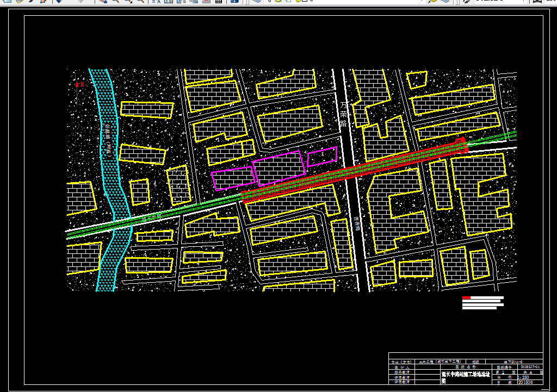
Task: Click the class cell 地下2011-8
Action: click(x=515, y=362)
